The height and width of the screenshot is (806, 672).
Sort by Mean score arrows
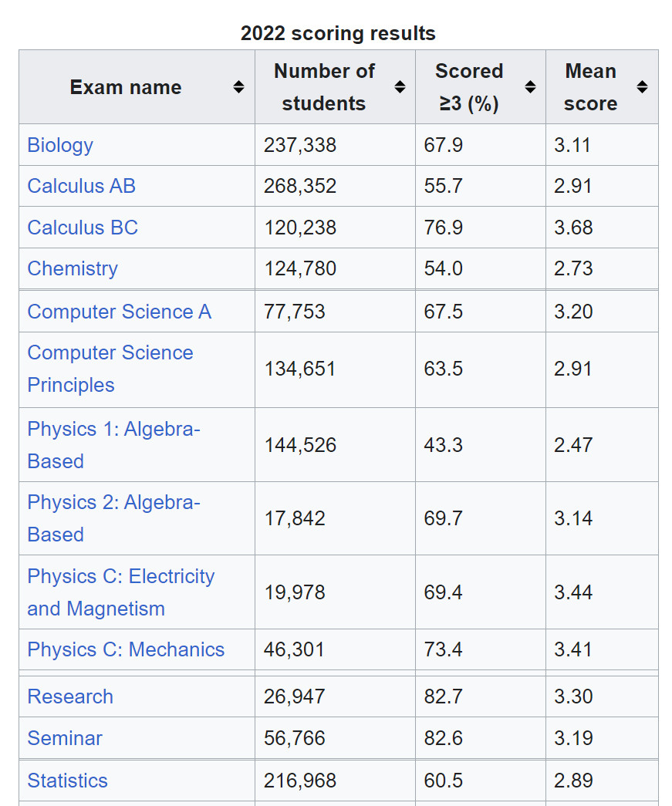[642, 87]
